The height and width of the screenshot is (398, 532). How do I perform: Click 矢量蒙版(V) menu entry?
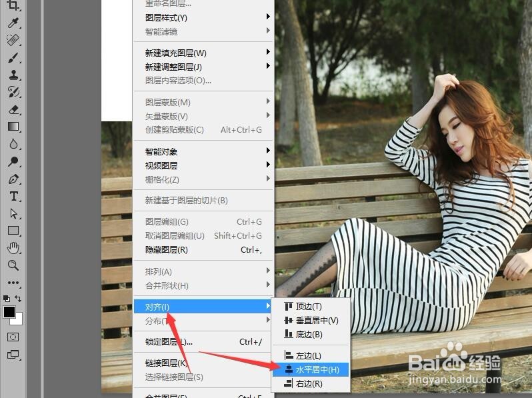[203, 116]
